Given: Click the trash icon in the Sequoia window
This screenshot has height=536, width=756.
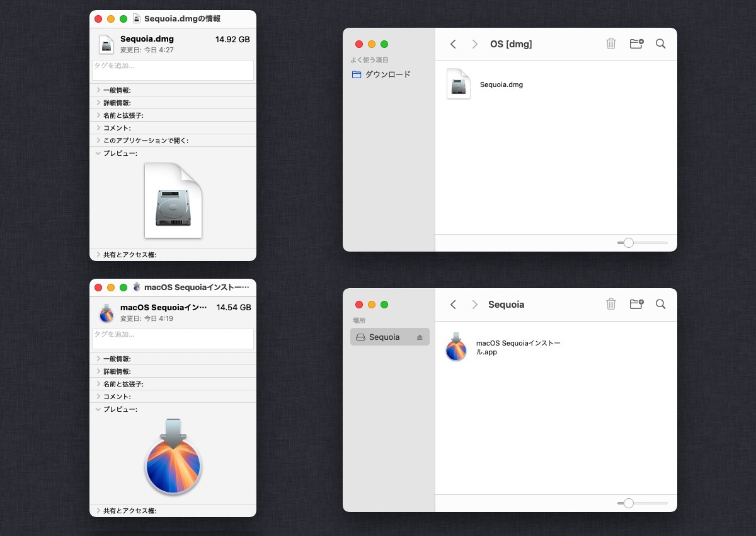Looking at the screenshot, I should (610, 304).
